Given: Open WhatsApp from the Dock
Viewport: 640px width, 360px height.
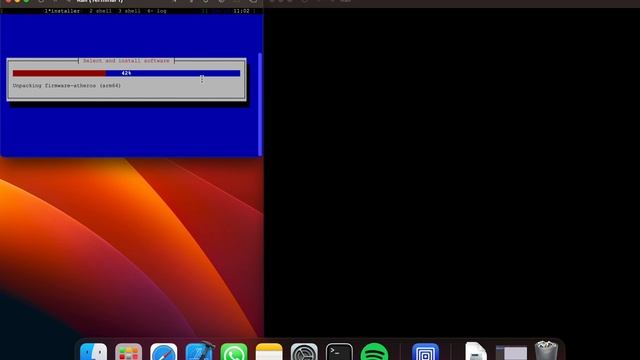Looking at the screenshot, I should [x=234, y=351].
